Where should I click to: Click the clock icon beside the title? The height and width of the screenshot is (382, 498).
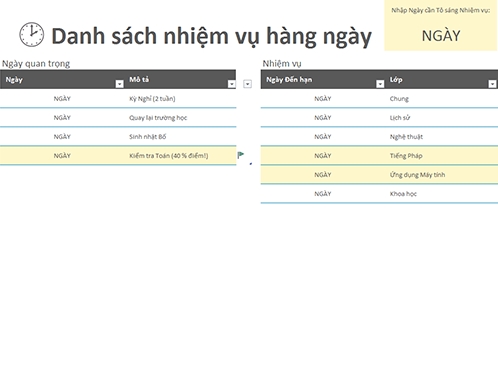tap(31, 35)
